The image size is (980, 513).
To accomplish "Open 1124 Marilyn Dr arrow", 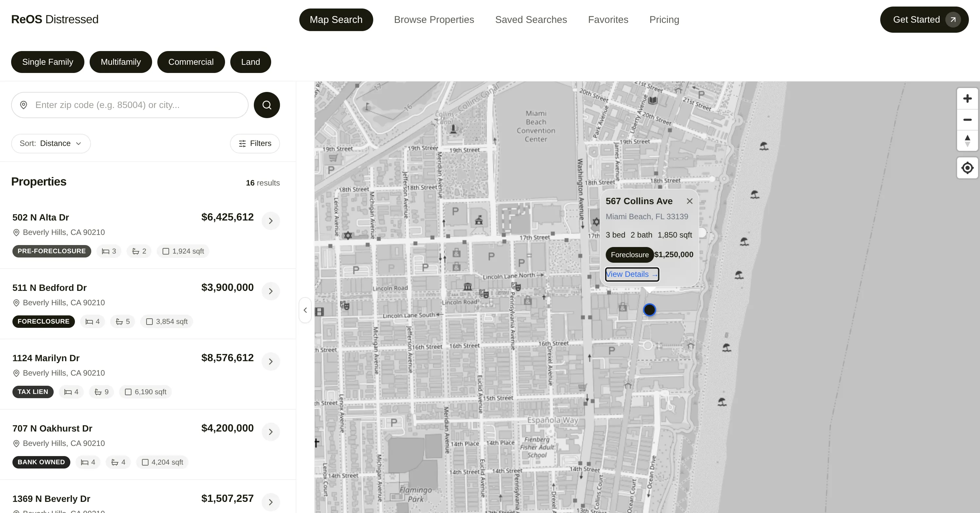I will pyautogui.click(x=271, y=362).
